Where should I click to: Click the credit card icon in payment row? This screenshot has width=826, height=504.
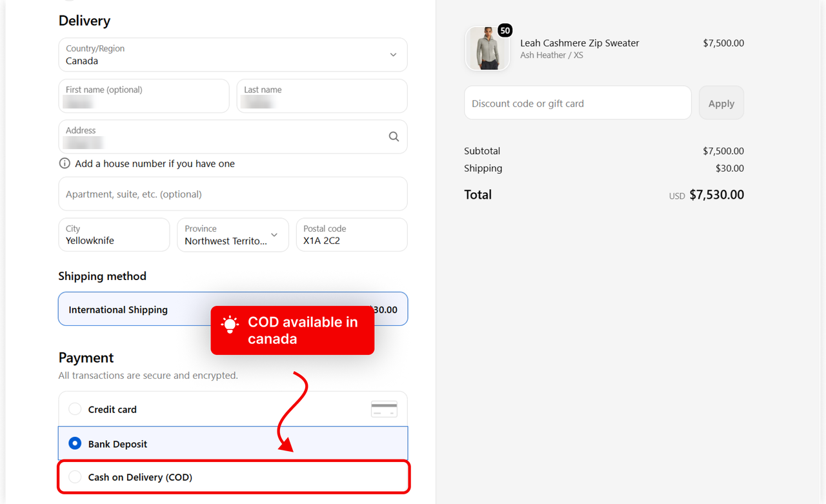[384, 409]
